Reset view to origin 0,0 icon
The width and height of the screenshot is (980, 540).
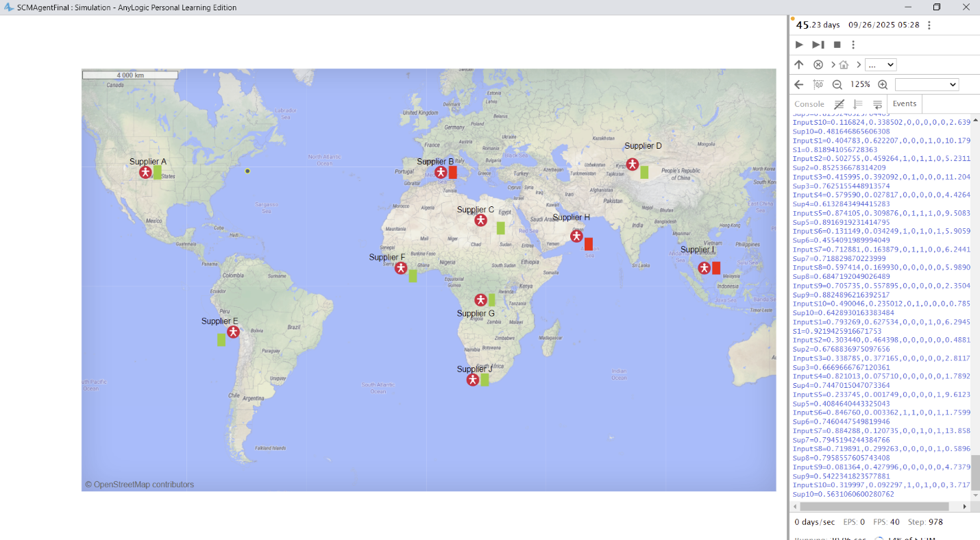[x=818, y=84]
